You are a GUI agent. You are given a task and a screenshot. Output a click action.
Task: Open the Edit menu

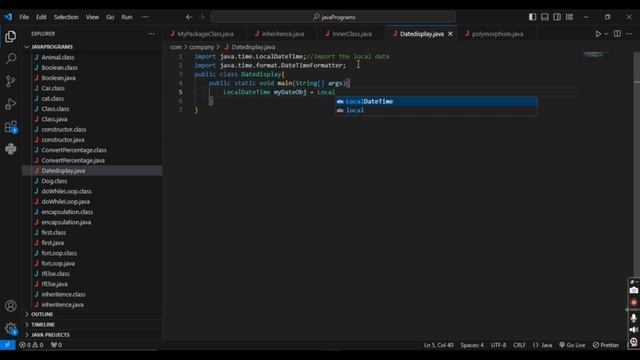pyautogui.click(x=41, y=17)
